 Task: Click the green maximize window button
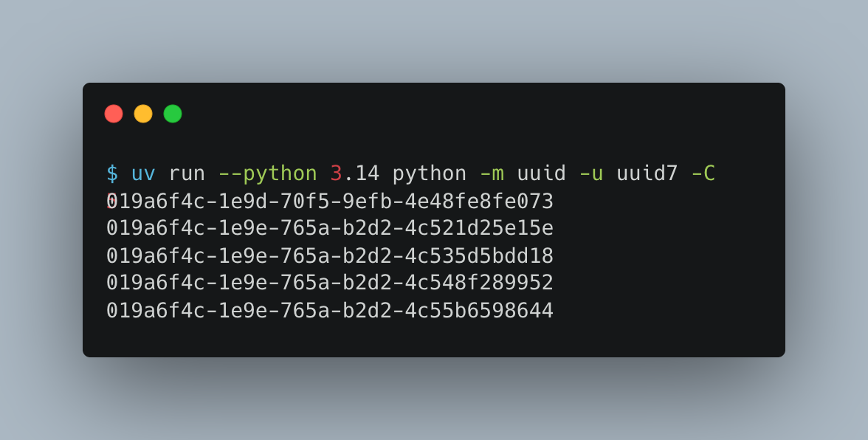[x=173, y=114]
